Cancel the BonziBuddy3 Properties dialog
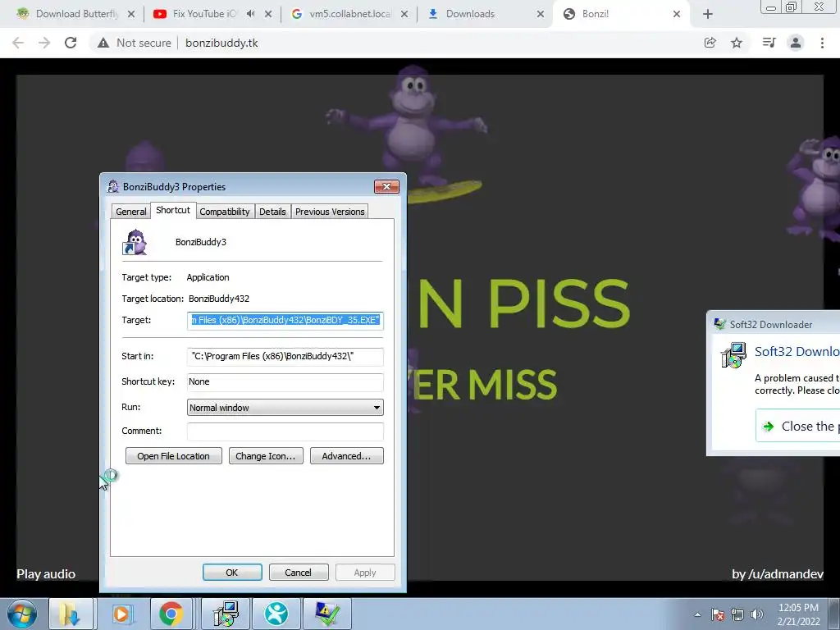Viewport: 840px width, 630px height. coord(299,573)
